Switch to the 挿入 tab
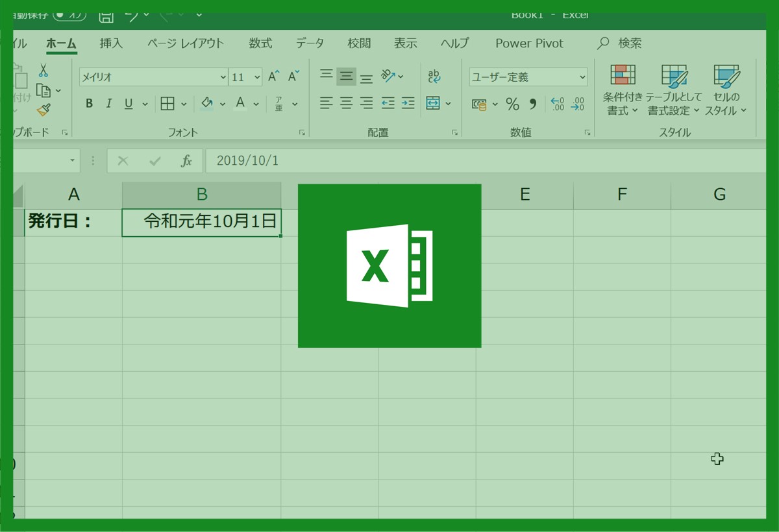This screenshot has height=532, width=779. coord(111,43)
